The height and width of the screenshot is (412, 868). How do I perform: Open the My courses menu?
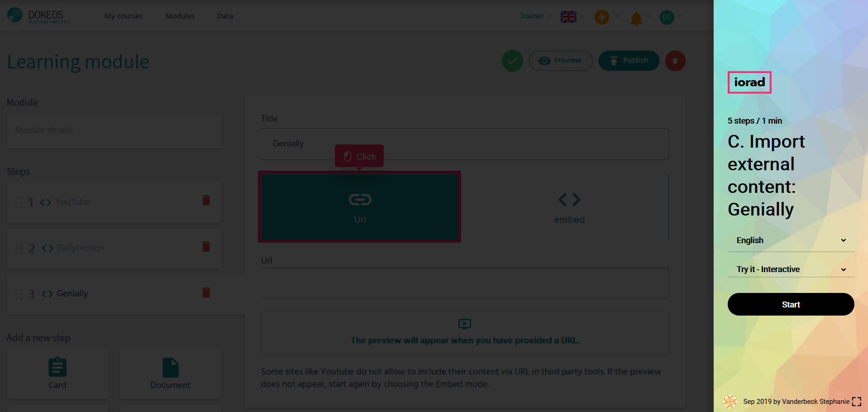tap(124, 16)
